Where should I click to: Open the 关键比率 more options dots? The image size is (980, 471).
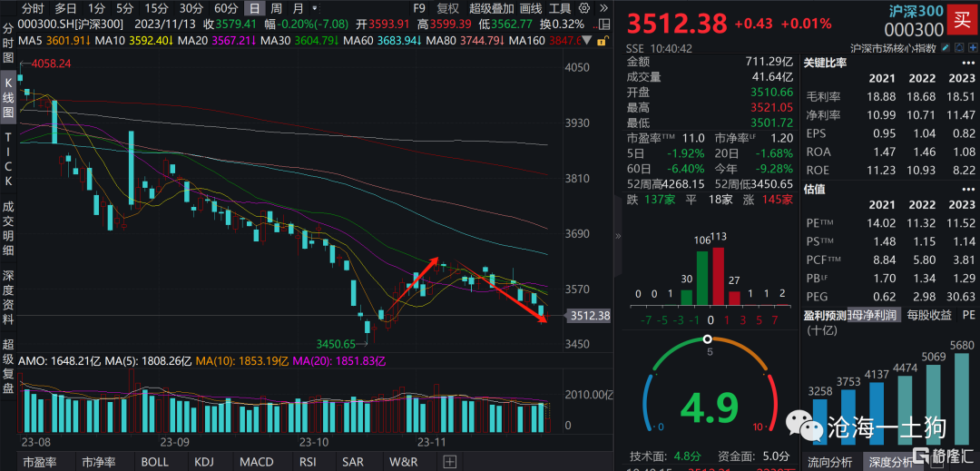969,63
